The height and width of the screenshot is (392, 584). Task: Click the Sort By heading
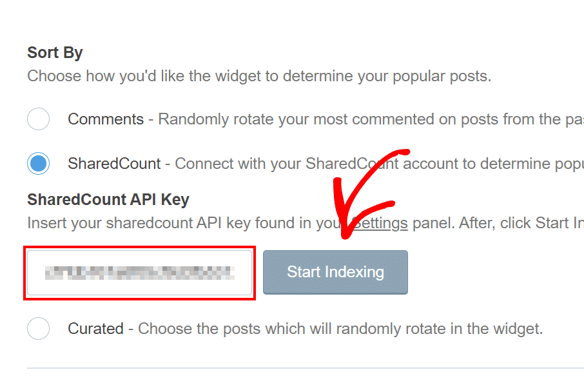pos(55,52)
